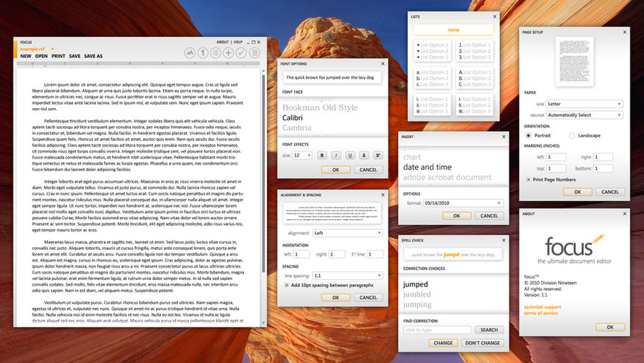
Task: Click CHANGE in Spell Check
Action: [x=443, y=343]
